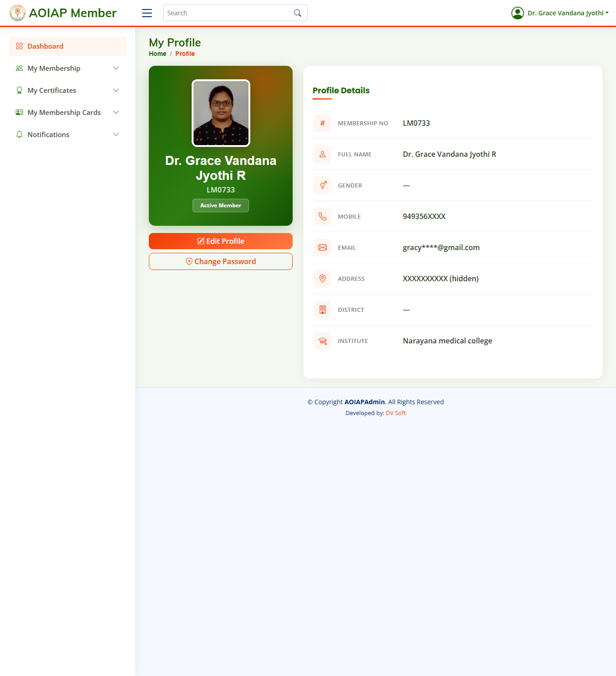Viewport: 616px width, 676px height.
Task: Click the user avatar icon in header
Action: (518, 13)
